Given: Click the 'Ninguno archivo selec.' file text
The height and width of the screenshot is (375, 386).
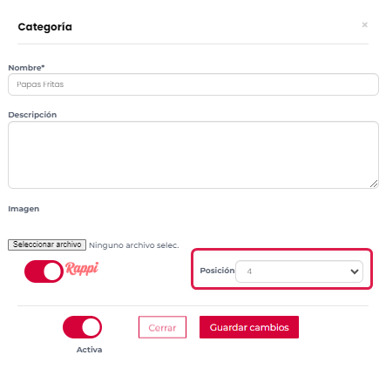Looking at the screenshot, I should [x=134, y=245].
